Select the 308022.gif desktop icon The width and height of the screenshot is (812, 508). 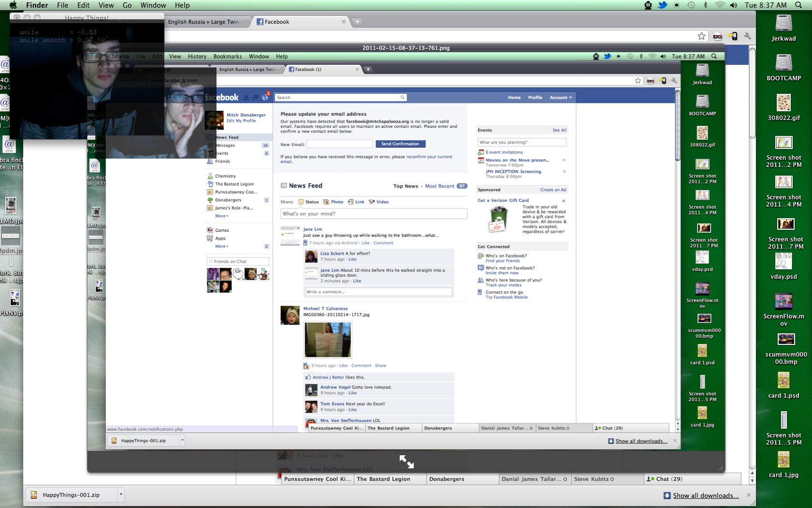(x=783, y=104)
